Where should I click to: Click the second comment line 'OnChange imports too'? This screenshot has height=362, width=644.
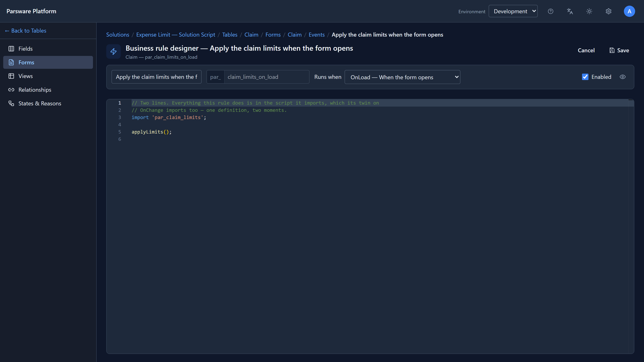click(x=209, y=110)
